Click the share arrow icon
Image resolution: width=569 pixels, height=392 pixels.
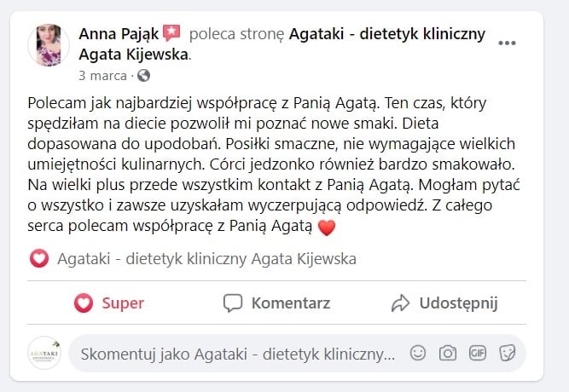400,303
